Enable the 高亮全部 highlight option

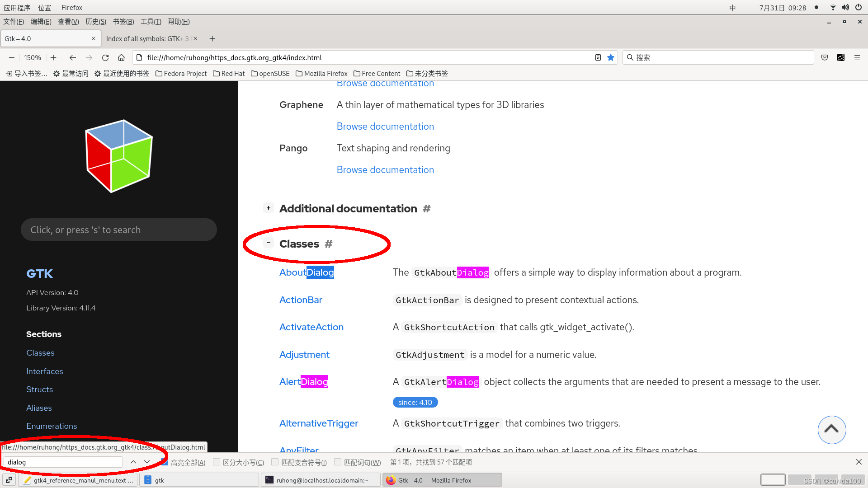point(165,462)
